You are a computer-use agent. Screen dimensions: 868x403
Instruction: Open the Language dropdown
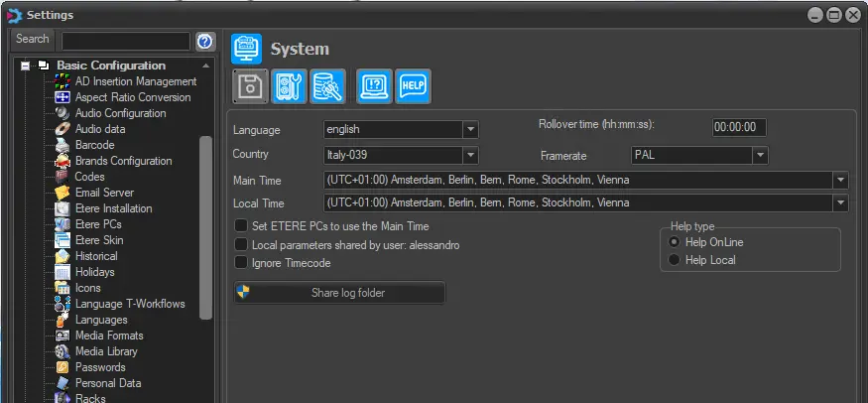click(470, 129)
